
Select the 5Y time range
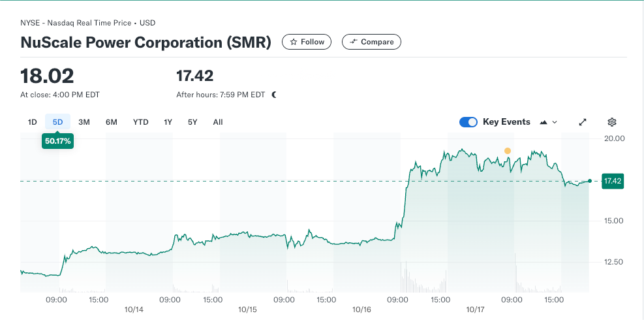point(192,122)
